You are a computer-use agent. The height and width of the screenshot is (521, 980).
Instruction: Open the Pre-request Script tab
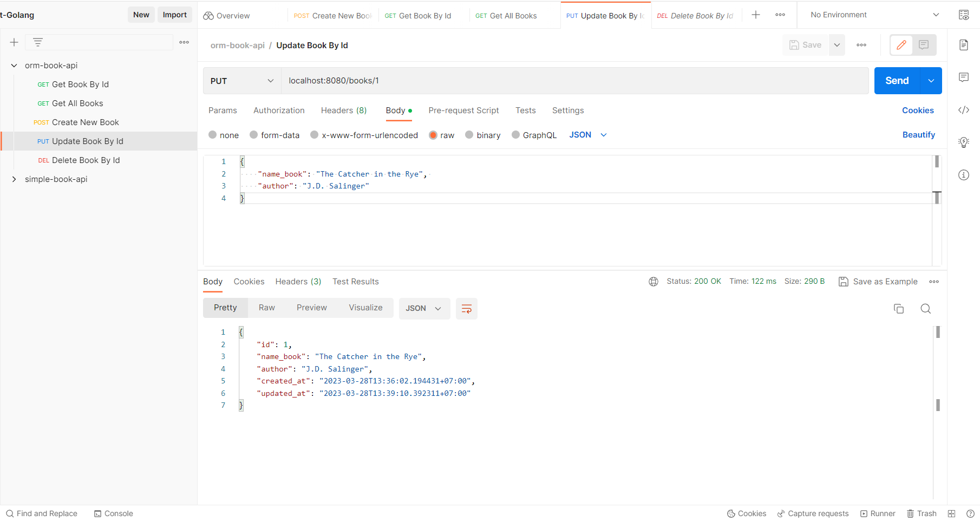463,110
